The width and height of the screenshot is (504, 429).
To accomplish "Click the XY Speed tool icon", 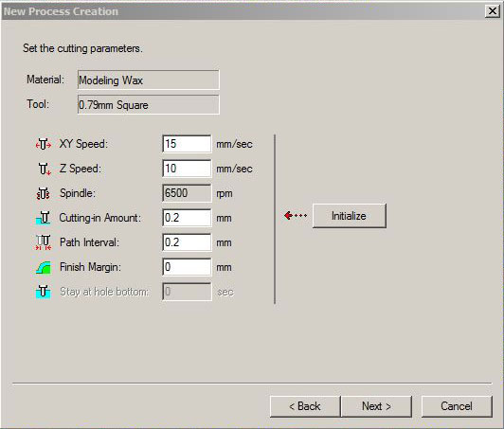I will (x=44, y=144).
